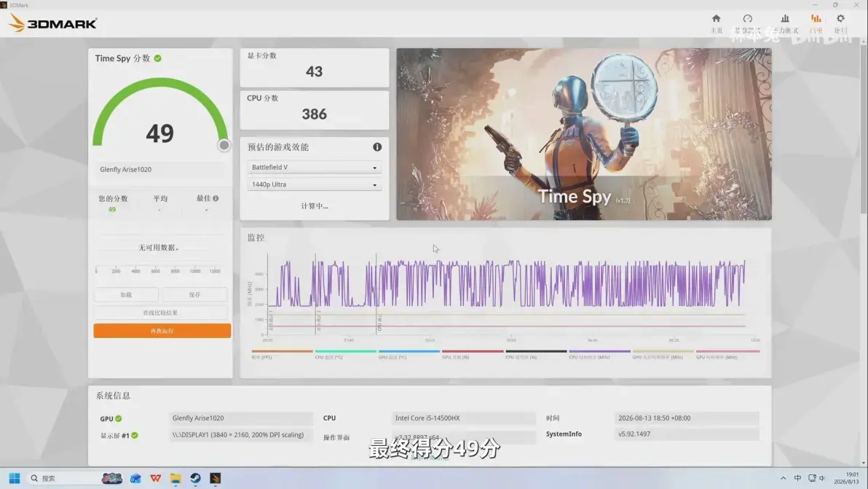Click the \\.\DISPLAY1 display info field
Viewport: 868px width, 489px height.
241,435
